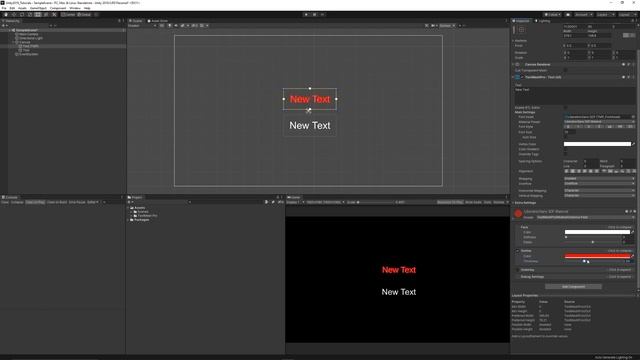Click Outline Color eyedropper icon

click(633, 256)
